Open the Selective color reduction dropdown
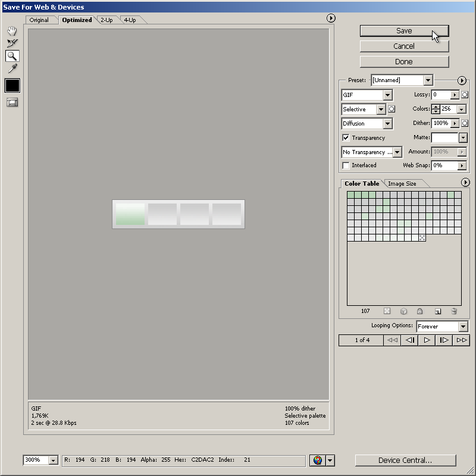This screenshot has height=476, width=476. (x=381, y=109)
